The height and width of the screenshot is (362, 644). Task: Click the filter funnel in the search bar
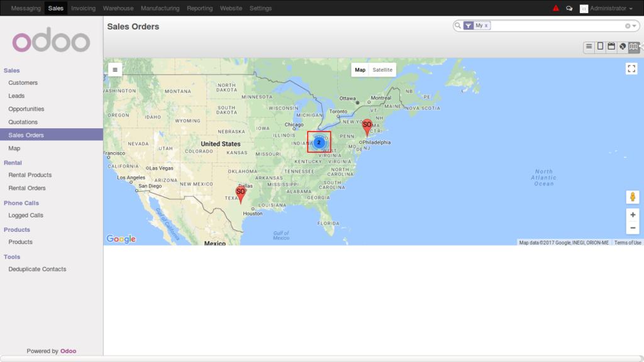pyautogui.click(x=468, y=25)
